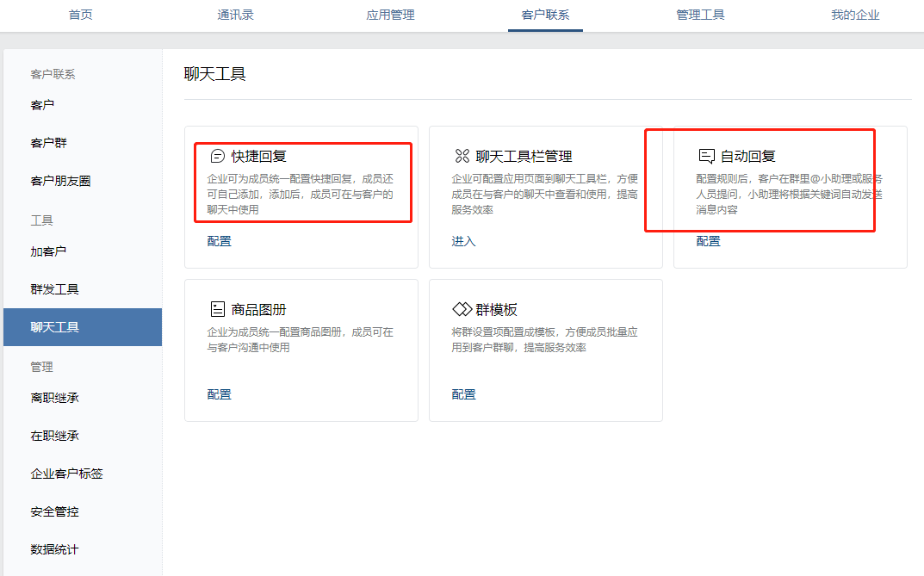
Task: Click 进入 under 聊天工具栏管理
Action: click(x=463, y=241)
